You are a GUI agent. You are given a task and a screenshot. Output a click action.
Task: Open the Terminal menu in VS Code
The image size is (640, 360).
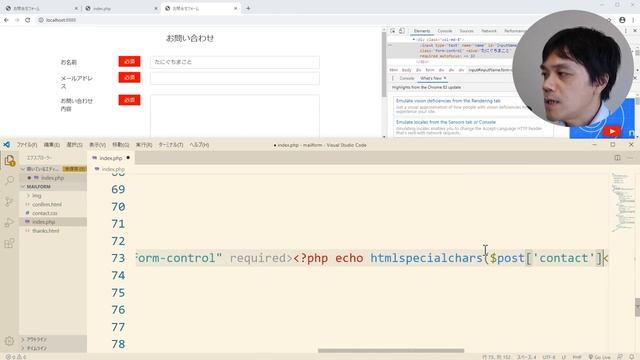click(171, 144)
